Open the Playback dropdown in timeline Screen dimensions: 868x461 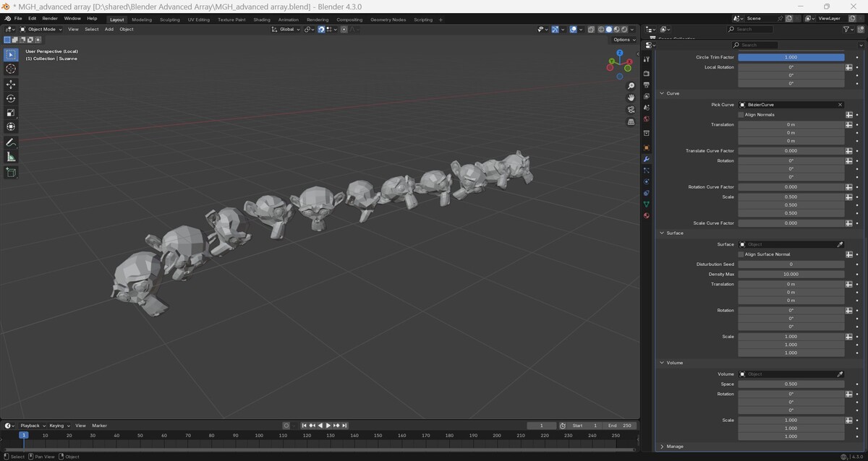click(31, 426)
